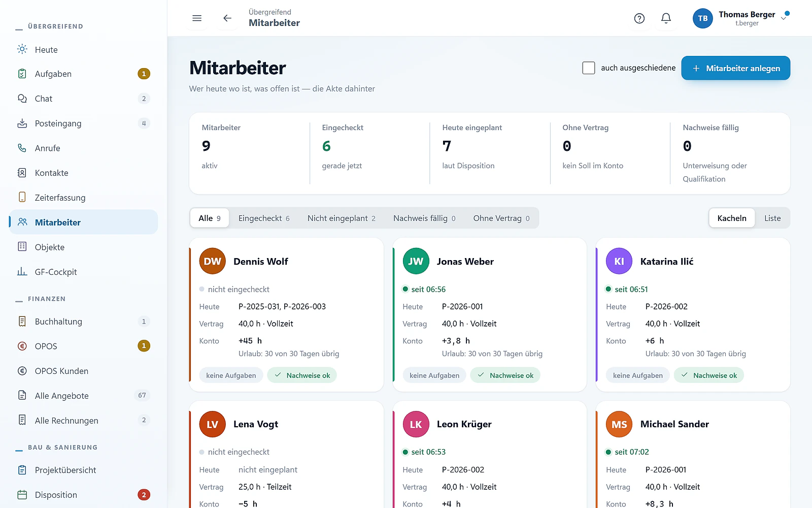Screen dimensions: 812x508
Task: Switch view to Liste
Action: [x=772, y=218]
